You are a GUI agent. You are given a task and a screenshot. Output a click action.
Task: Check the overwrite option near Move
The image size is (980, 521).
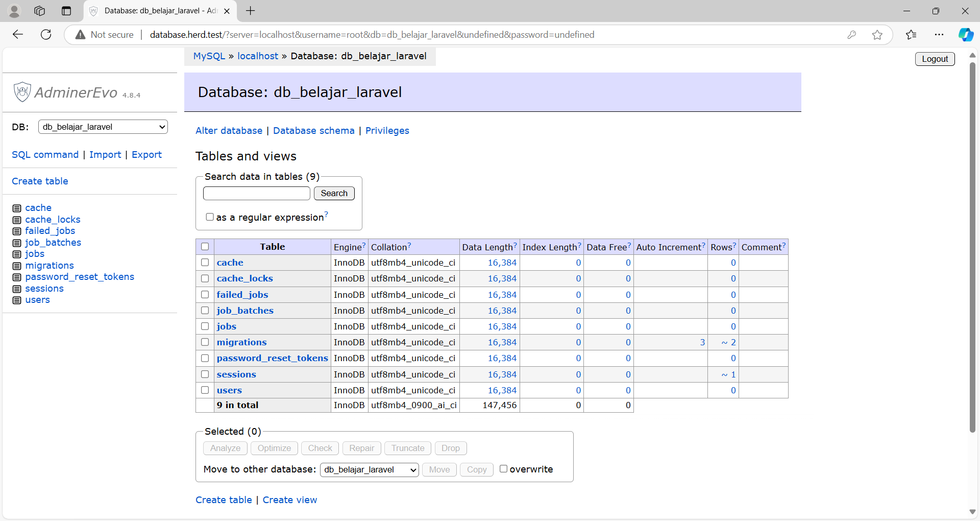tap(504, 468)
